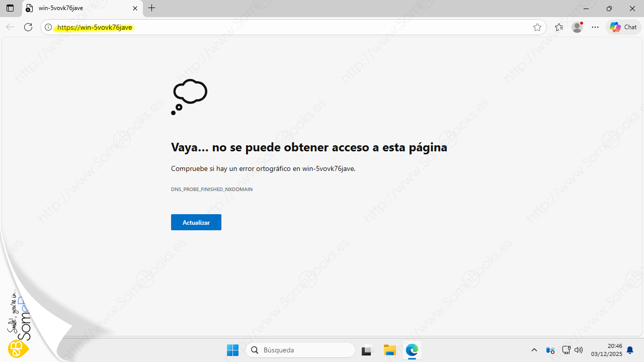Show hidden system tray icons
Screen dimensions: 644x362
(x=534, y=350)
